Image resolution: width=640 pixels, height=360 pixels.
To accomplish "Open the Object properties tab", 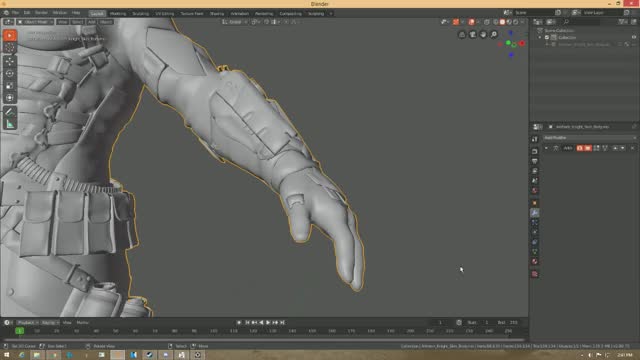I will pos(535,203).
